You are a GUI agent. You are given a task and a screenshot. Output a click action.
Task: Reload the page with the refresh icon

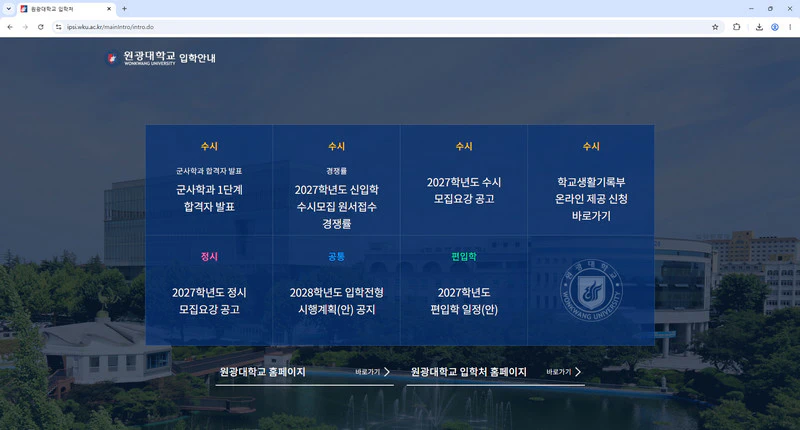click(x=40, y=27)
